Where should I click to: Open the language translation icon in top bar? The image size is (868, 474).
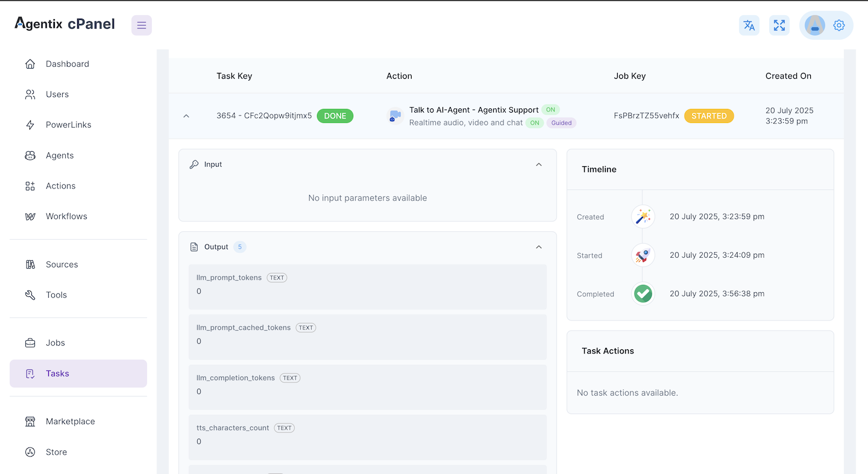(749, 25)
